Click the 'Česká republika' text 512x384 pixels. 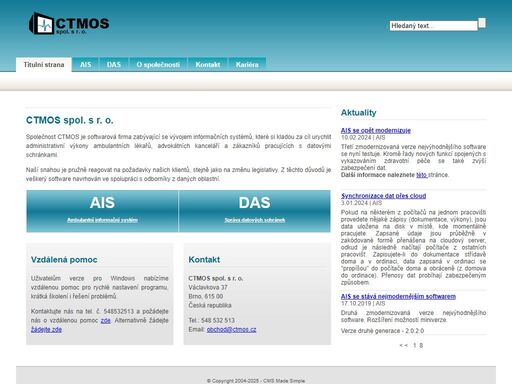pyautogui.click(x=210, y=305)
